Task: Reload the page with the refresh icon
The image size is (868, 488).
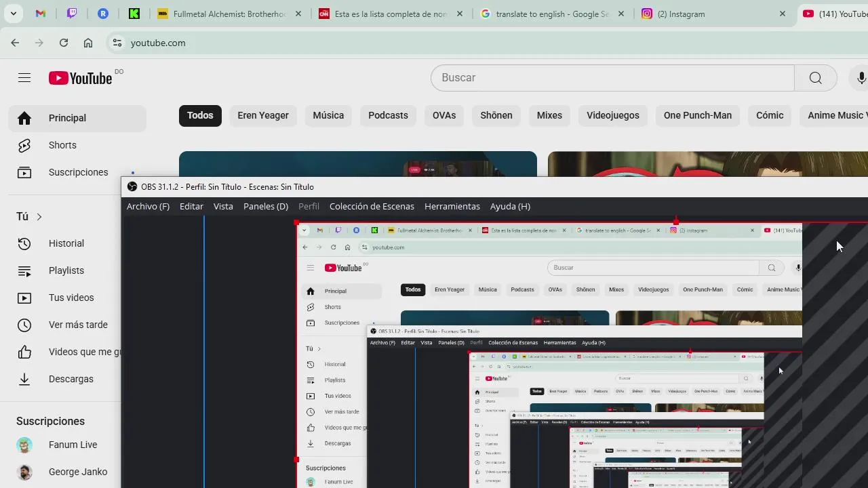Action: (x=64, y=43)
